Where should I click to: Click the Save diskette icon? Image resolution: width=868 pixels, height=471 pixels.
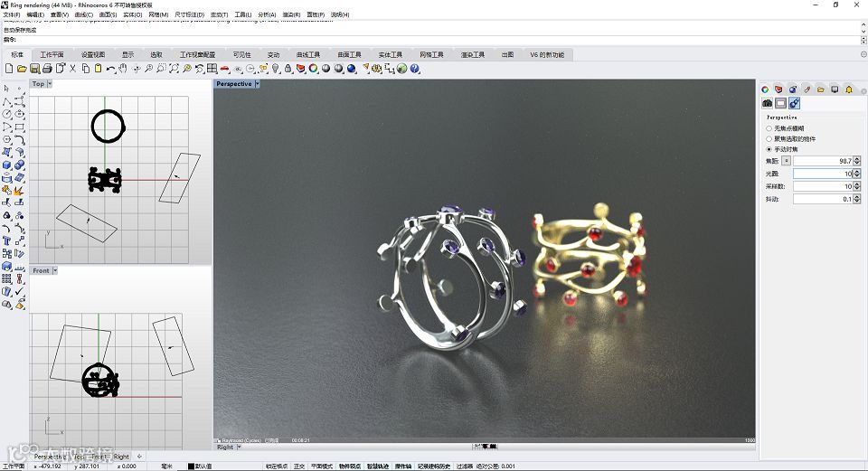pos(34,69)
